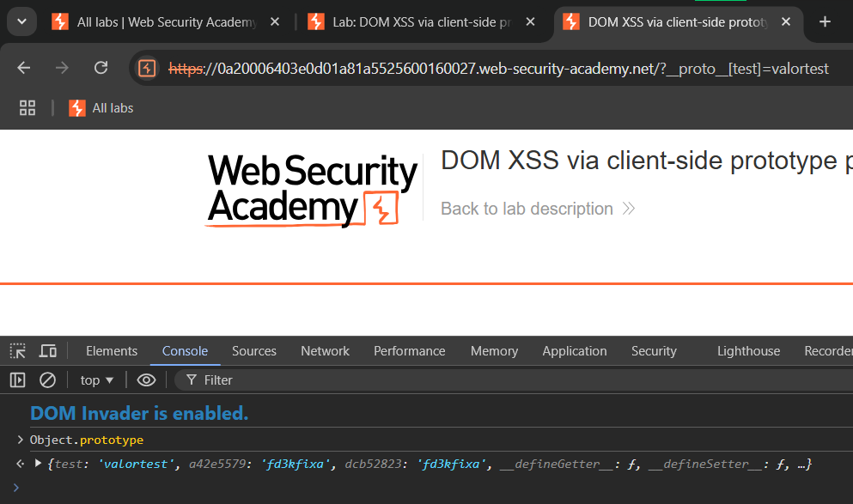This screenshot has width=853, height=504.
Task: Toggle live expression eye icon
Action: click(x=146, y=380)
